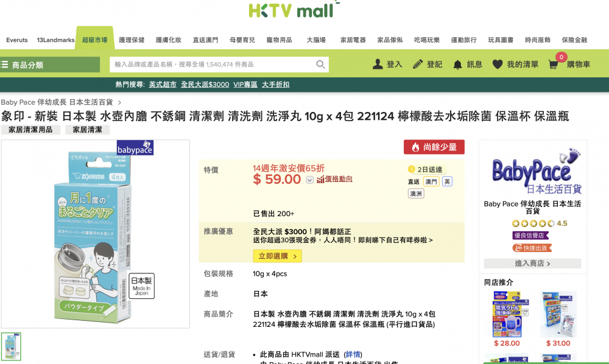609x364 pixels.
Task: Click the 澳洲 direct delivery tag
Action: point(416,194)
